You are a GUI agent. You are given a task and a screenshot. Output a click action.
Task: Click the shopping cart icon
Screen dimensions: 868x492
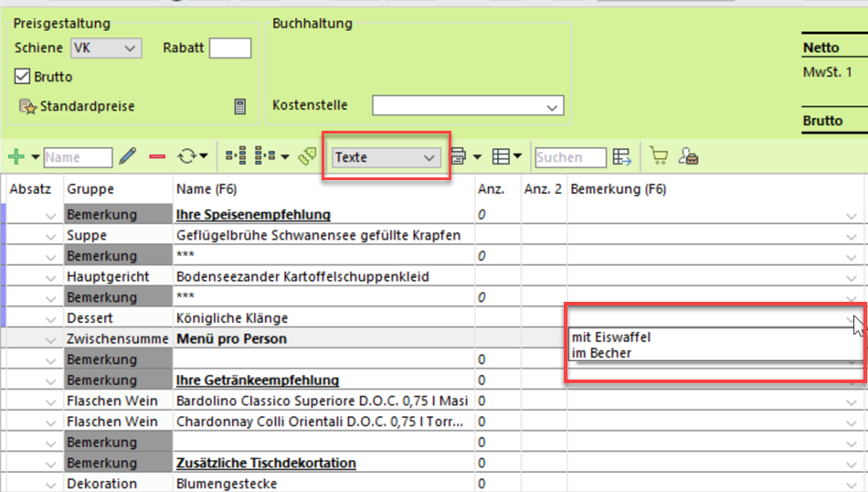click(659, 157)
